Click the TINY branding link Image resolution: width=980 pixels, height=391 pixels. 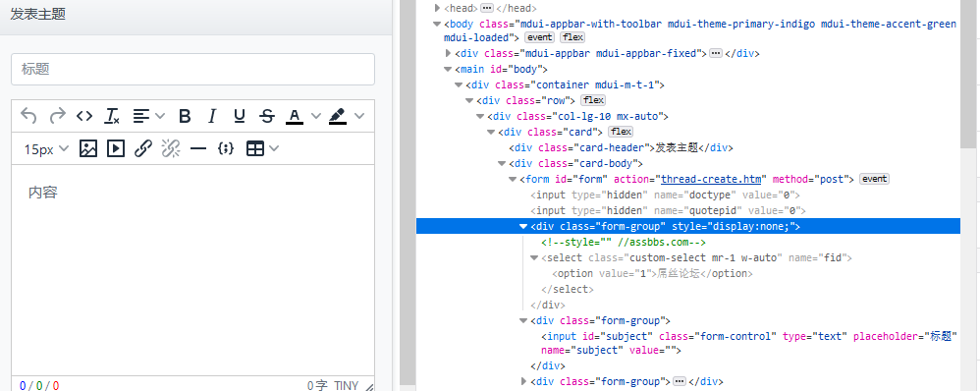point(347,385)
